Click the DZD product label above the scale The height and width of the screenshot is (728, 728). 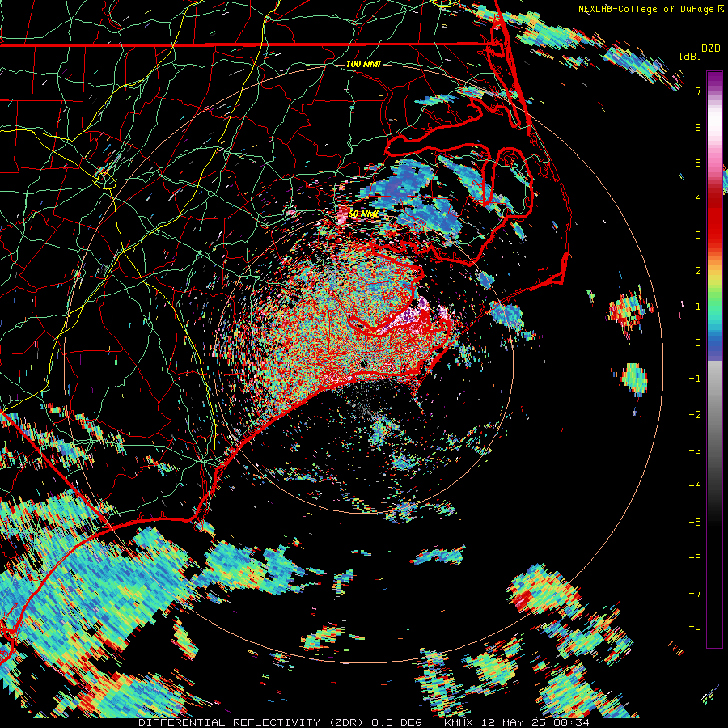pyautogui.click(x=711, y=49)
